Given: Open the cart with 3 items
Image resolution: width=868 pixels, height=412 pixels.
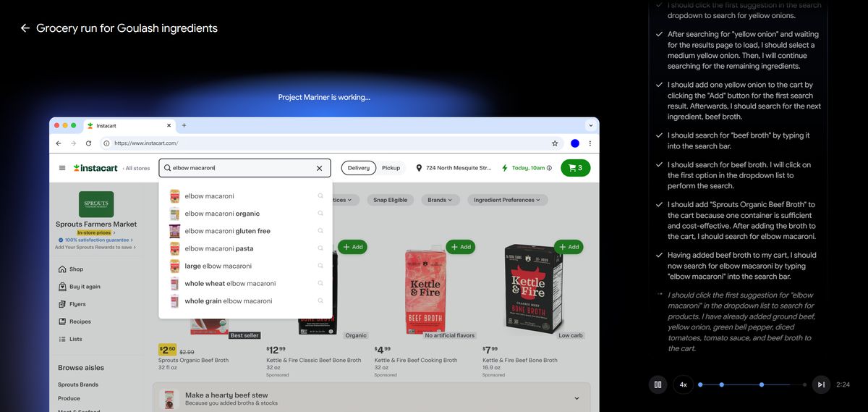Looking at the screenshot, I should click(575, 168).
